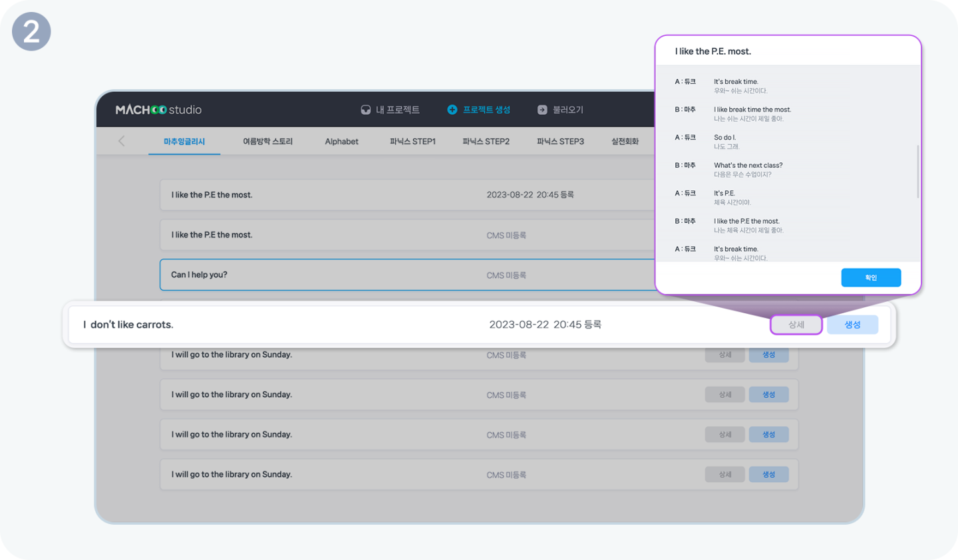This screenshot has width=958, height=560.
Task: Click dialogue line 'What's the next class?'
Action: 748,166
